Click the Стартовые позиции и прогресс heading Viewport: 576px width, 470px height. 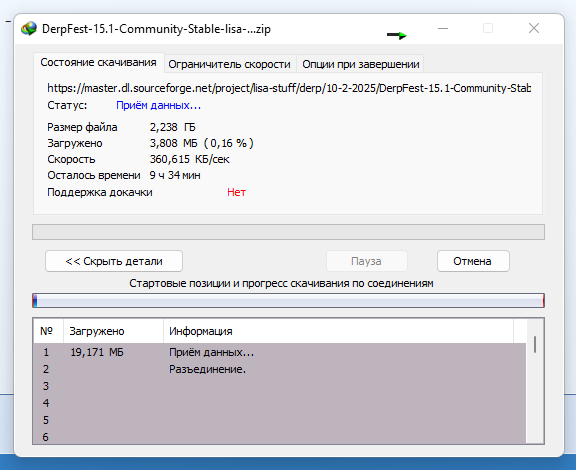(x=281, y=283)
